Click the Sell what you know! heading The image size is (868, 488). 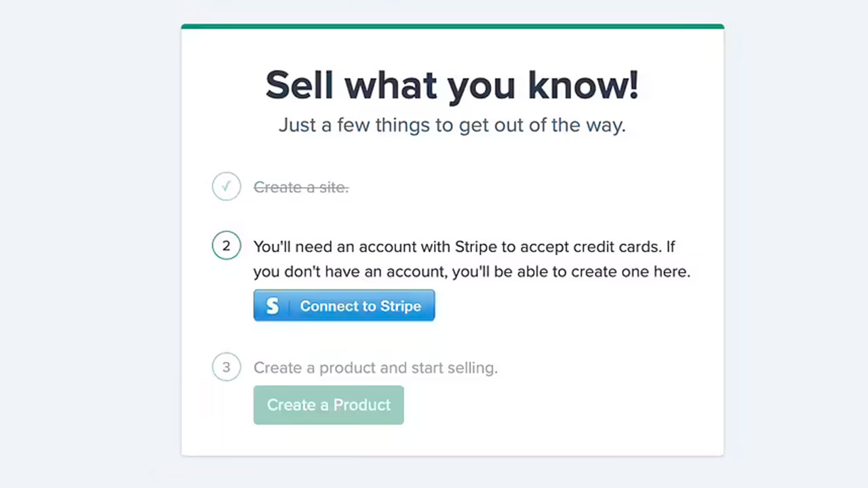(x=452, y=85)
